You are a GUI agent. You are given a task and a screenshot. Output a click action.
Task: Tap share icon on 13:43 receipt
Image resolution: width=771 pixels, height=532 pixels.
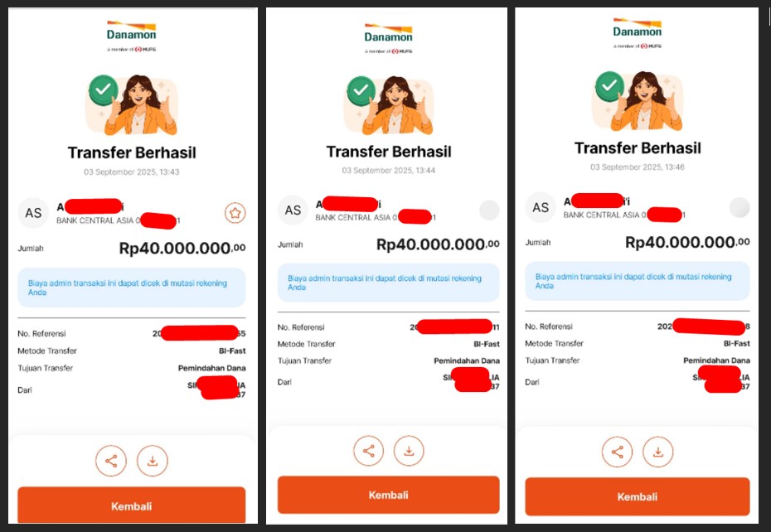111,461
